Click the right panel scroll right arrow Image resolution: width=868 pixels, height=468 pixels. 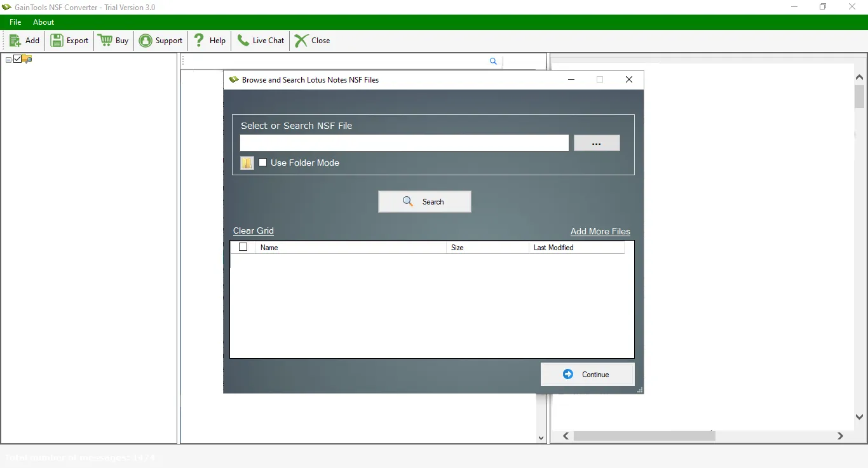click(840, 436)
